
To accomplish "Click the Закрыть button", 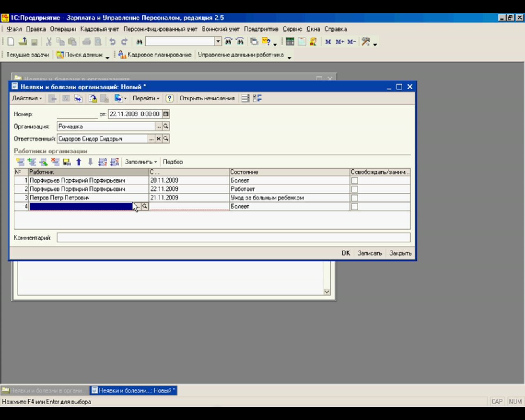I will click(x=400, y=253).
